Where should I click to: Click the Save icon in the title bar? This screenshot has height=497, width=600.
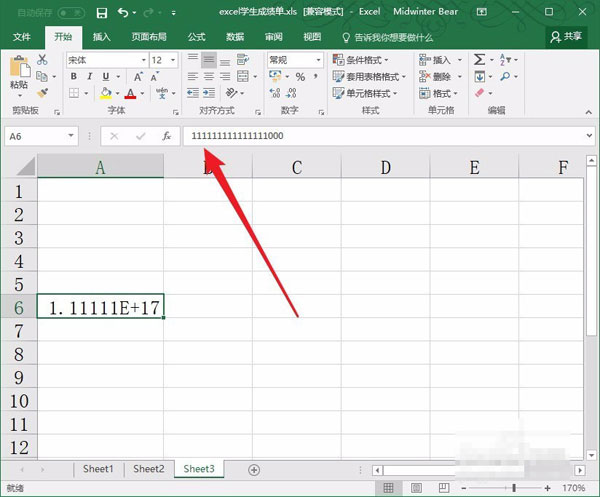tap(101, 12)
